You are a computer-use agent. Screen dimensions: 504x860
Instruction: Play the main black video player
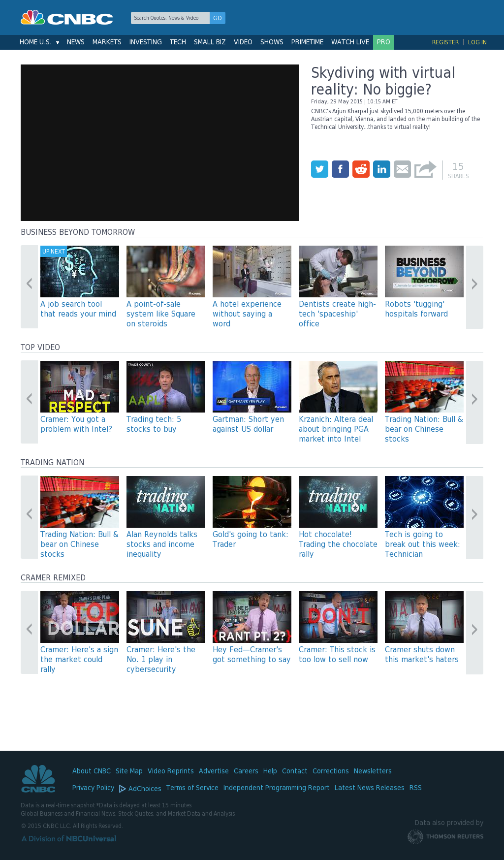(159, 143)
